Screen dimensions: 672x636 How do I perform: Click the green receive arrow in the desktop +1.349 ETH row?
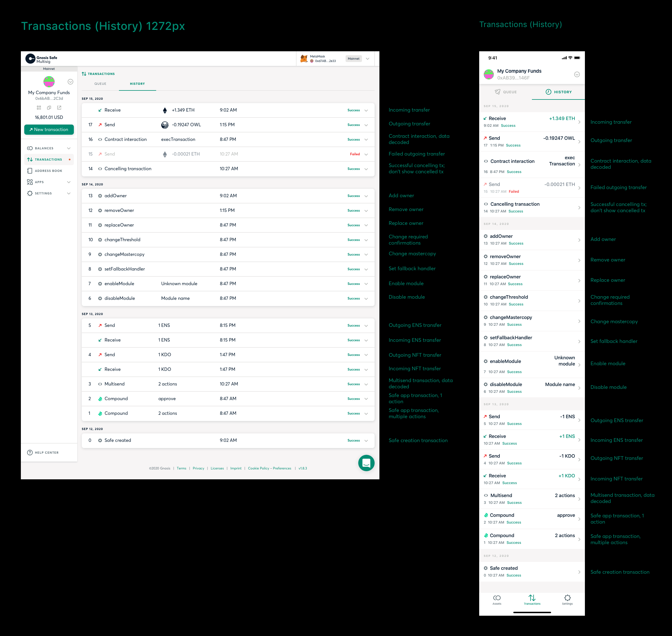pos(100,110)
